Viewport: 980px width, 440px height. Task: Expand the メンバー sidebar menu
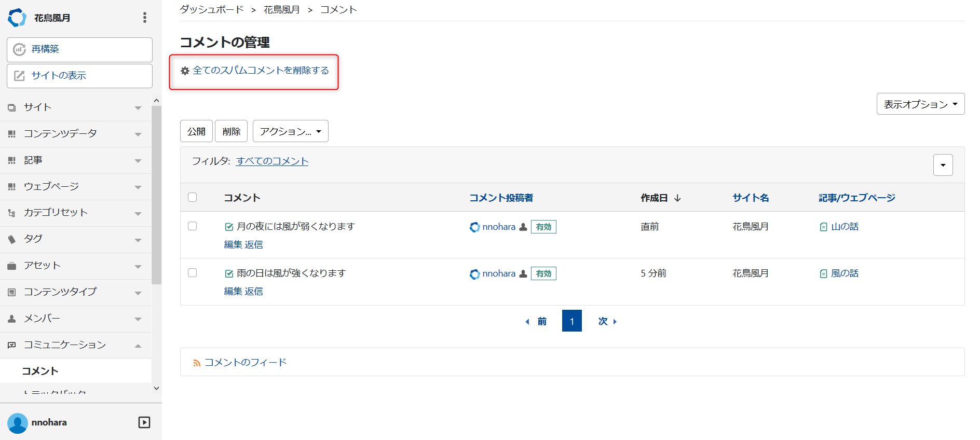click(138, 319)
